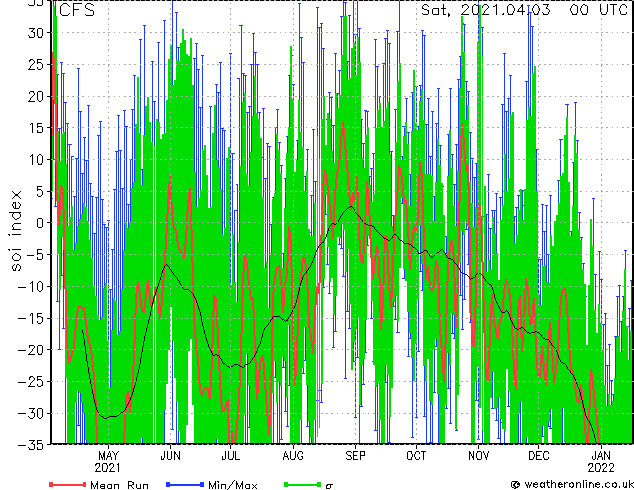Click the red Mean Run legend line

67,484
